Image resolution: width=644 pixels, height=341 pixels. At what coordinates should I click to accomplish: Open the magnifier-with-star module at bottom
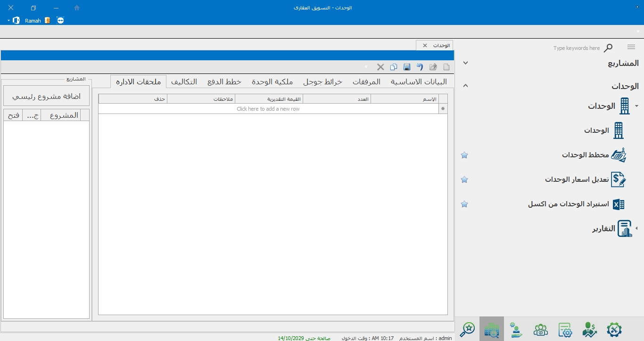pyautogui.click(x=467, y=329)
